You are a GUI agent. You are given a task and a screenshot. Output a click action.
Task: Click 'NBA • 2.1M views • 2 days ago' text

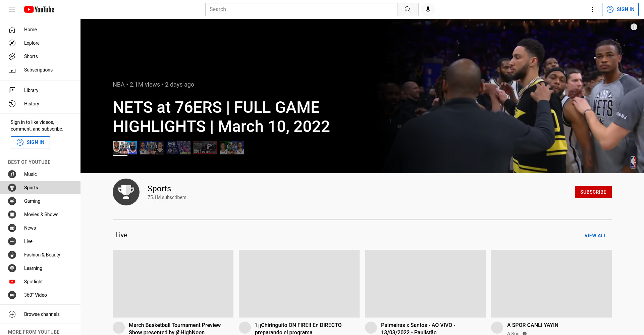(153, 85)
